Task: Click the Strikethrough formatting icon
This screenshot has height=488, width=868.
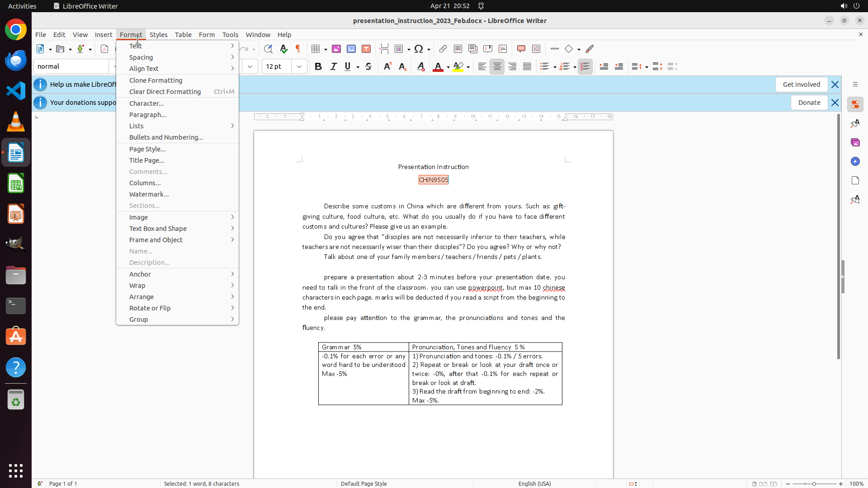Action: click(368, 66)
